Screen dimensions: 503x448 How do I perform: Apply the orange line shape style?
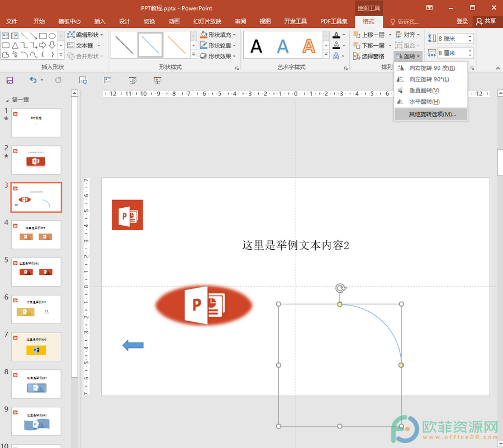pos(177,45)
